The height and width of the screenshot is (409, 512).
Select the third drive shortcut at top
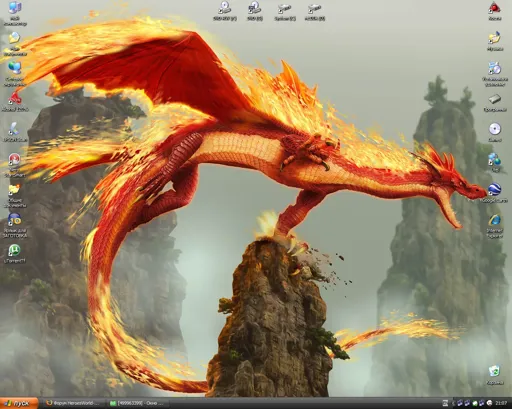pyautogui.click(x=285, y=11)
